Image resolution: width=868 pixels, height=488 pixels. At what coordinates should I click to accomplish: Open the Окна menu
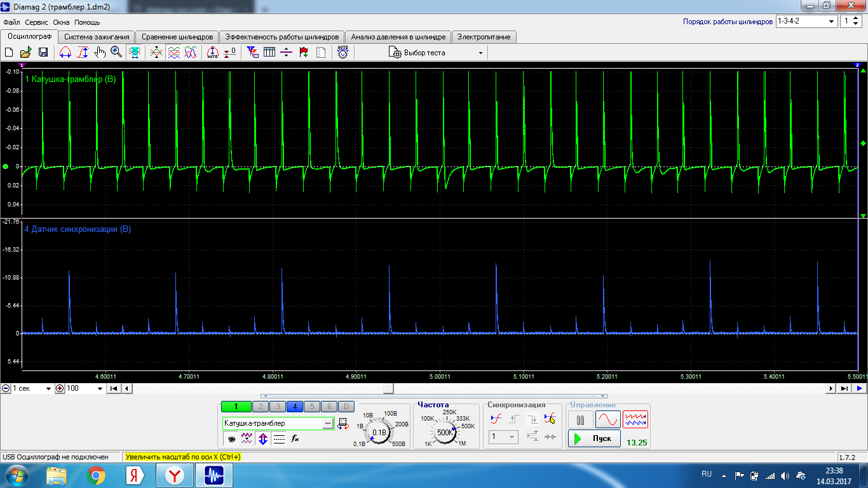61,22
